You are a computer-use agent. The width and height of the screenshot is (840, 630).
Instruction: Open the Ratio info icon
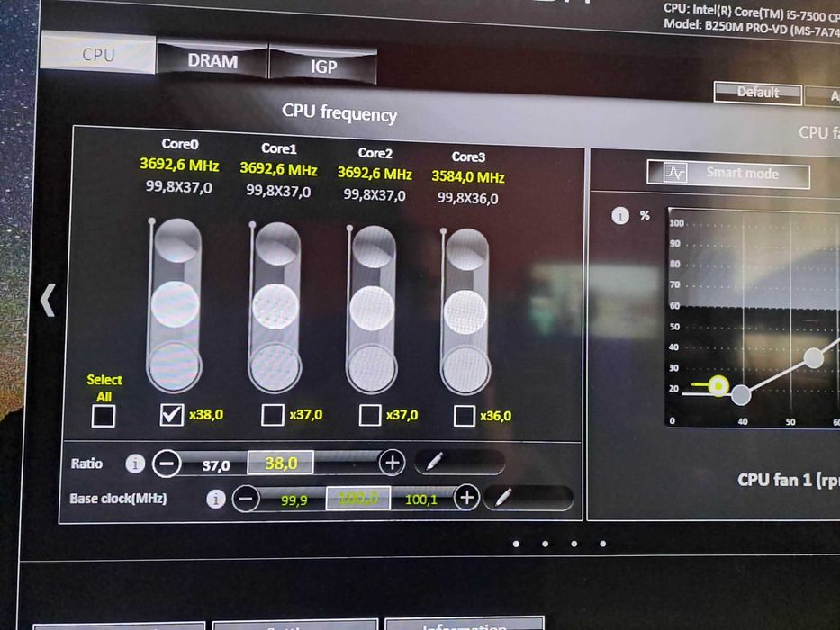(x=135, y=463)
